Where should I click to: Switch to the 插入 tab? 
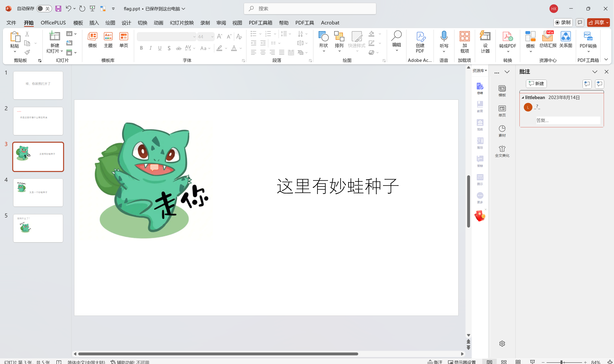pyautogui.click(x=94, y=23)
